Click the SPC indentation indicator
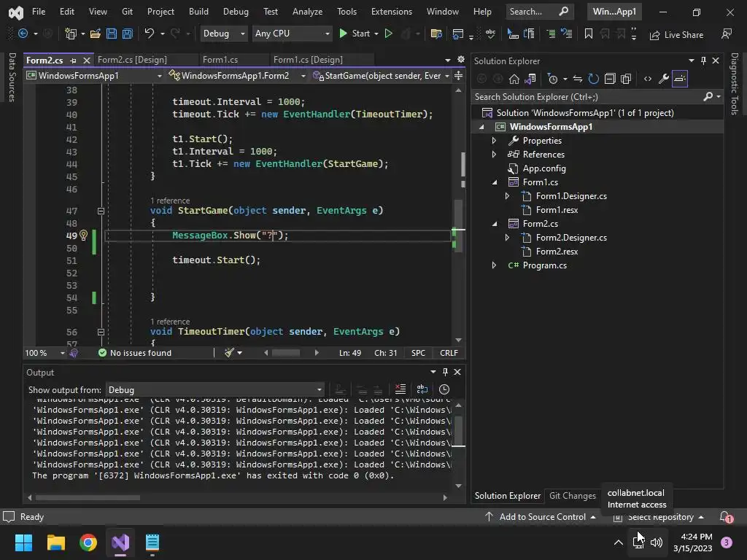The width and height of the screenshot is (747, 560). (418, 353)
